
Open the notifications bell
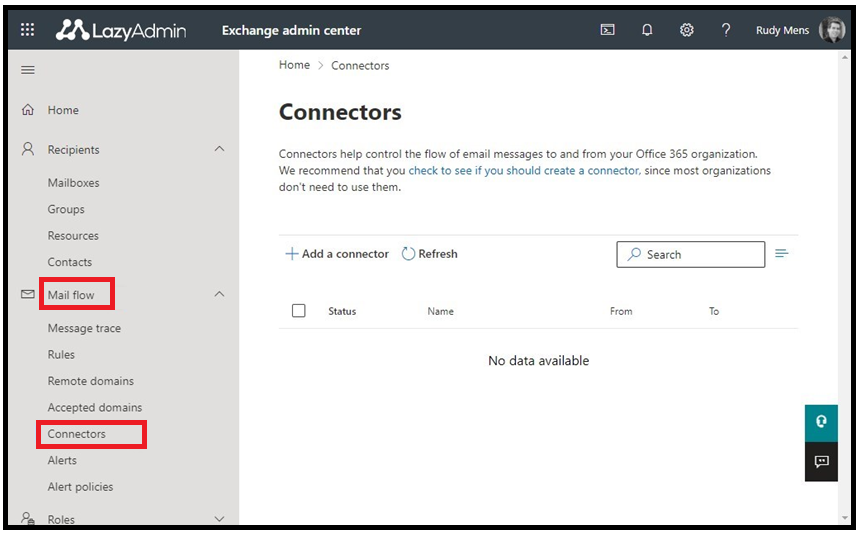(x=647, y=30)
